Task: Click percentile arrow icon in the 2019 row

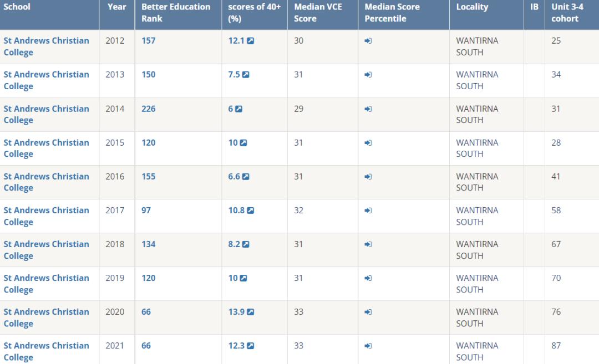Action: [x=368, y=278]
